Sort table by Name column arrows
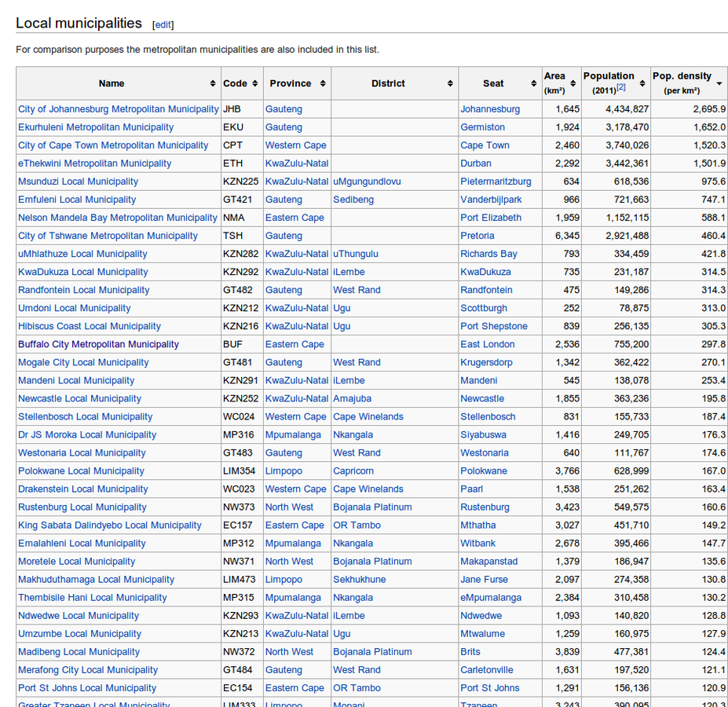Viewport: 728px width, 707px height. [213, 83]
